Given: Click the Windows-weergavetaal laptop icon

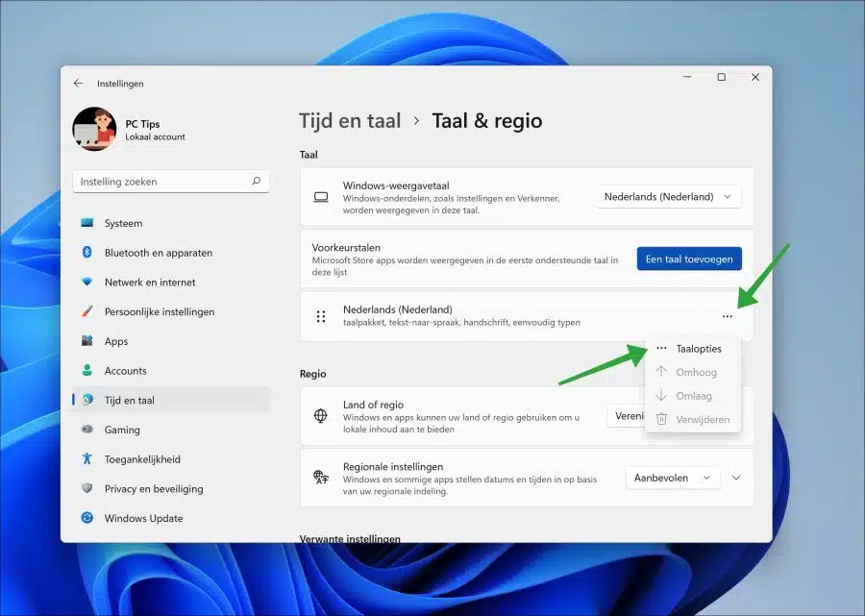Looking at the screenshot, I should [x=321, y=197].
